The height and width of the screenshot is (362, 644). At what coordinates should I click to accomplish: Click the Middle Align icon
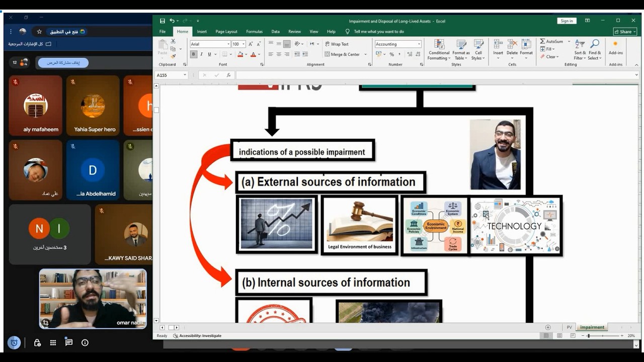tap(279, 44)
